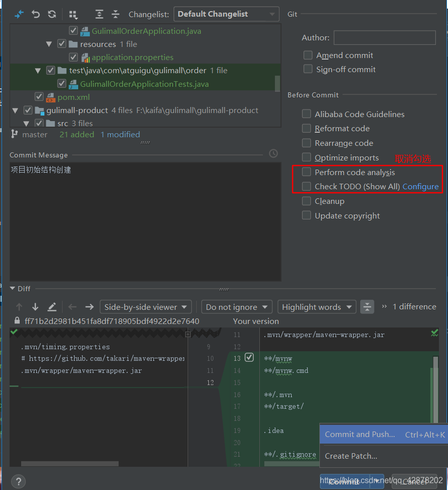Open the Do not ignore dropdown
448x490 pixels.
pos(237,307)
